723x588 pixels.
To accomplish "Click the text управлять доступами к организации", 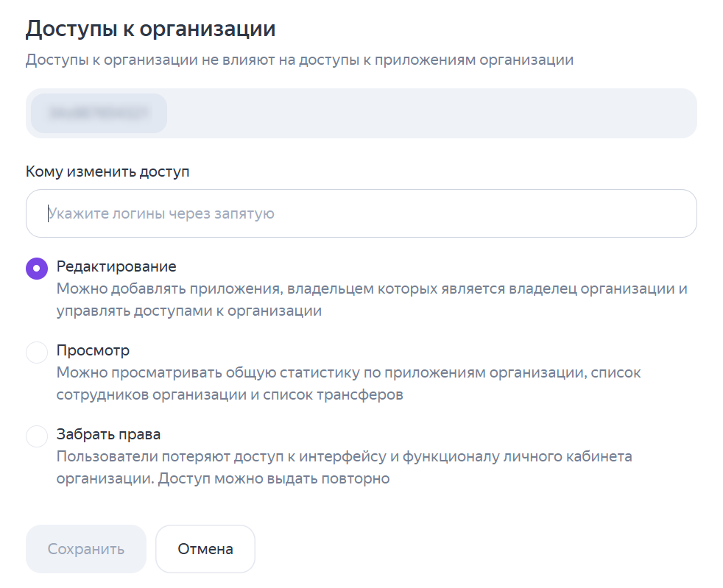I will (x=189, y=311).
